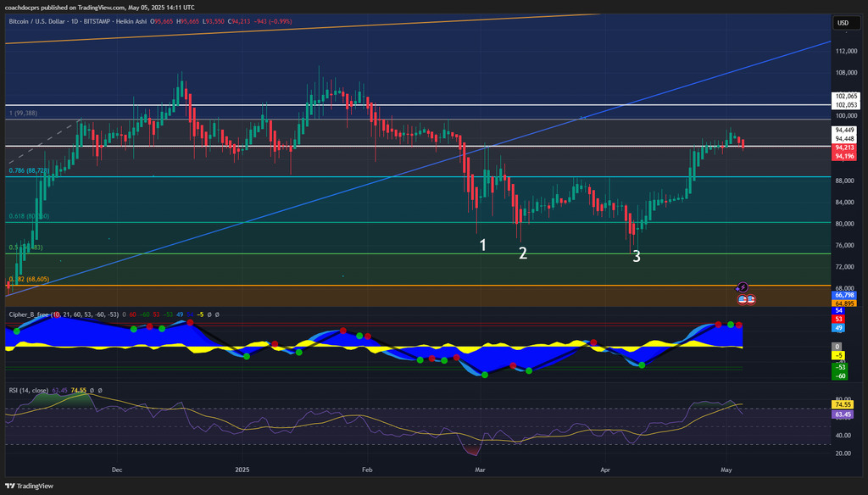This screenshot has height=495, width=868.
Task: Click the Cipher_B_free indicator legend
Action: (x=34, y=314)
